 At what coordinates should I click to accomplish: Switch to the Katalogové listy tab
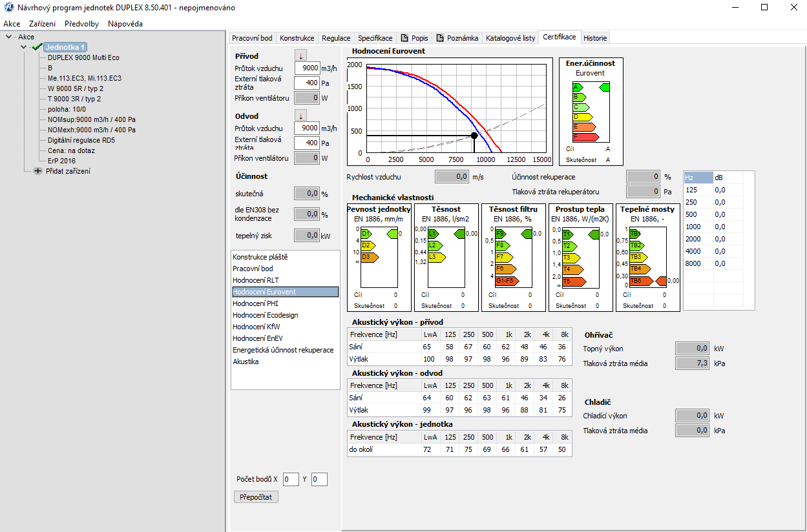click(510, 38)
